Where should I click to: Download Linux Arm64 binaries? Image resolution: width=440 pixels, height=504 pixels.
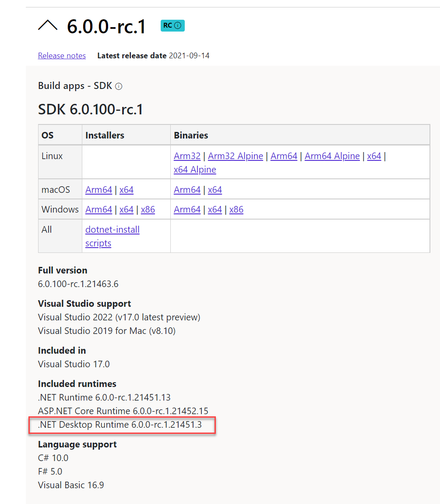pyautogui.click(x=284, y=156)
